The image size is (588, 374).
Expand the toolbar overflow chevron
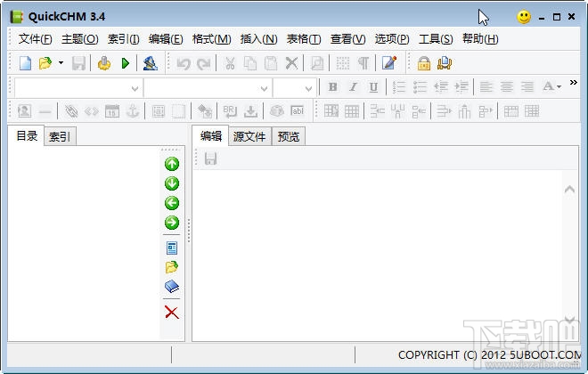coord(573,83)
